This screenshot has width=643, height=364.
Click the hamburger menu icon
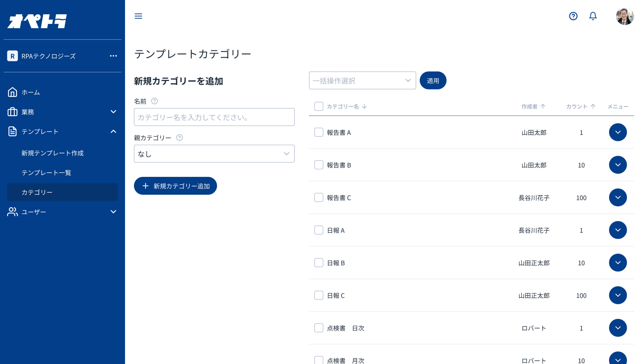click(x=138, y=16)
